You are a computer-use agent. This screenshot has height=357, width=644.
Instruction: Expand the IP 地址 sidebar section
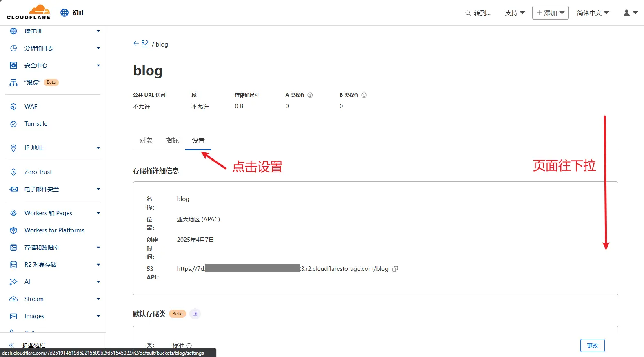98,148
